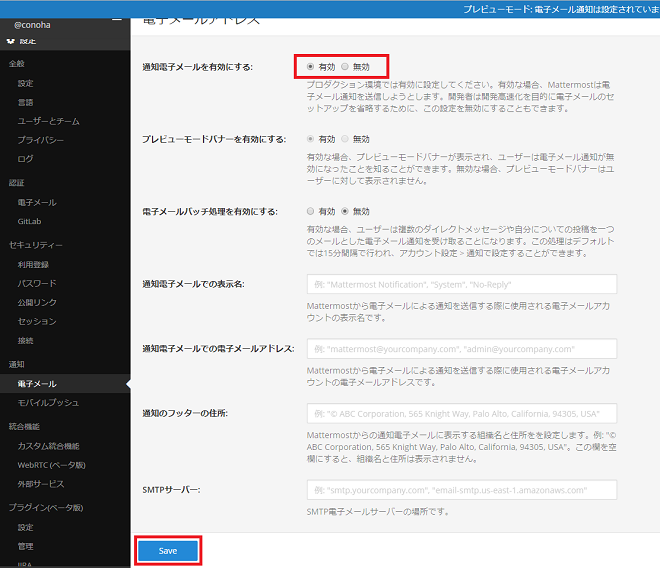Select 無効 for 電子メールバッチ処理
The height and width of the screenshot is (568, 660).
click(x=345, y=211)
